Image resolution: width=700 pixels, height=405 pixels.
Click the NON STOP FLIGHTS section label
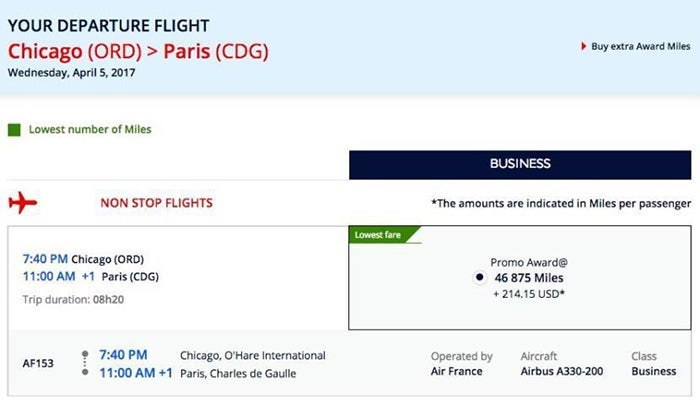point(156,203)
